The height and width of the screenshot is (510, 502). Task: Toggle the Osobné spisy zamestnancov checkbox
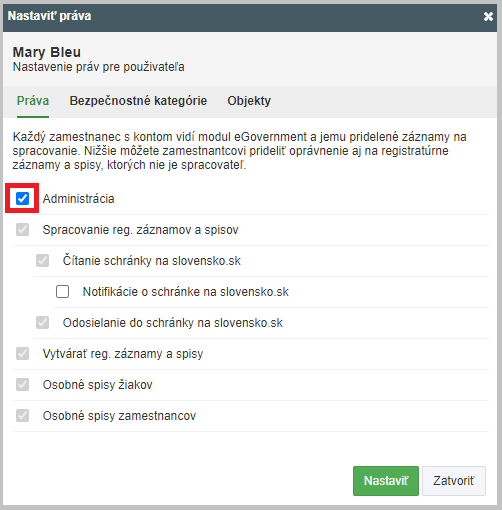coord(22,416)
